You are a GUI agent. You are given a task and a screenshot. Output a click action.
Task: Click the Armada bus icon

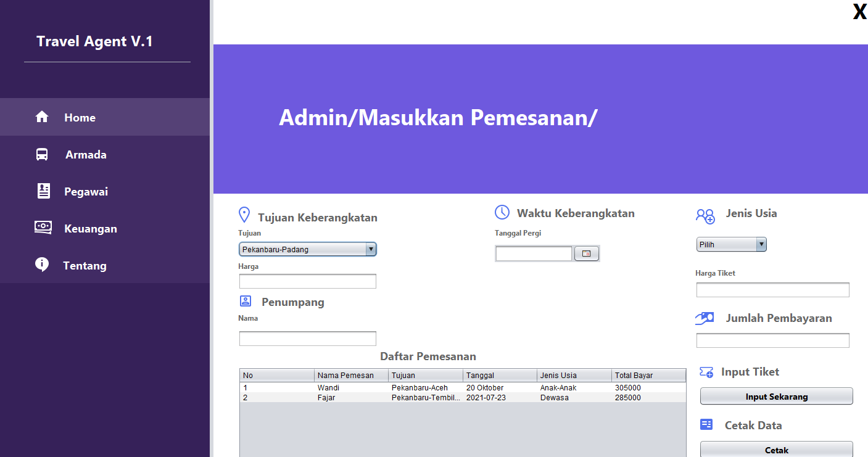click(42, 154)
